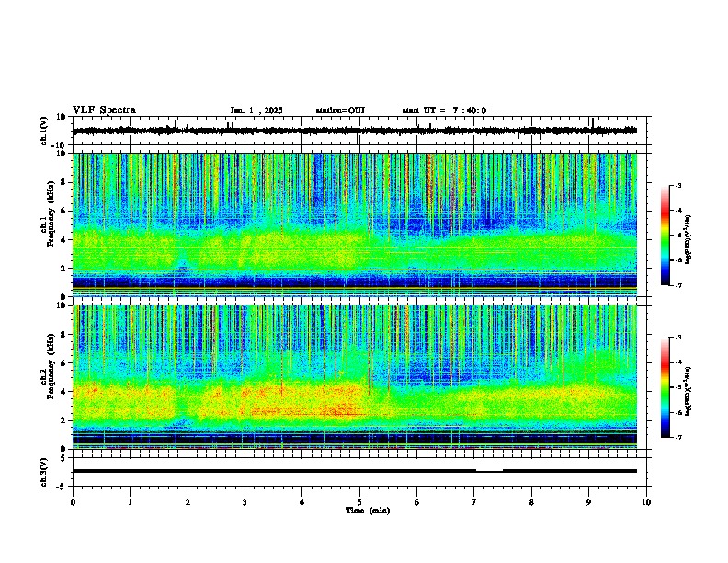This screenshot has height=563, width=728.
Task: Click the "Jan. 1, 2025" date label
Action: (x=256, y=110)
